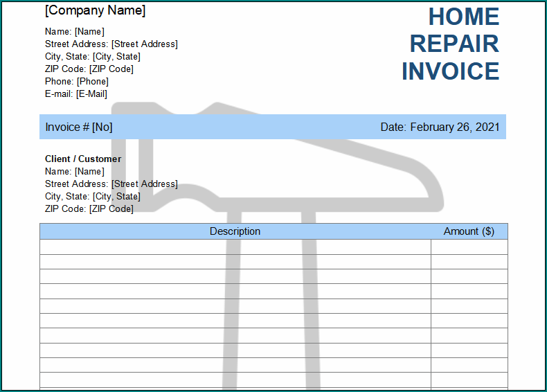Click the company ZIP Code line under [Company Name]

(89, 69)
